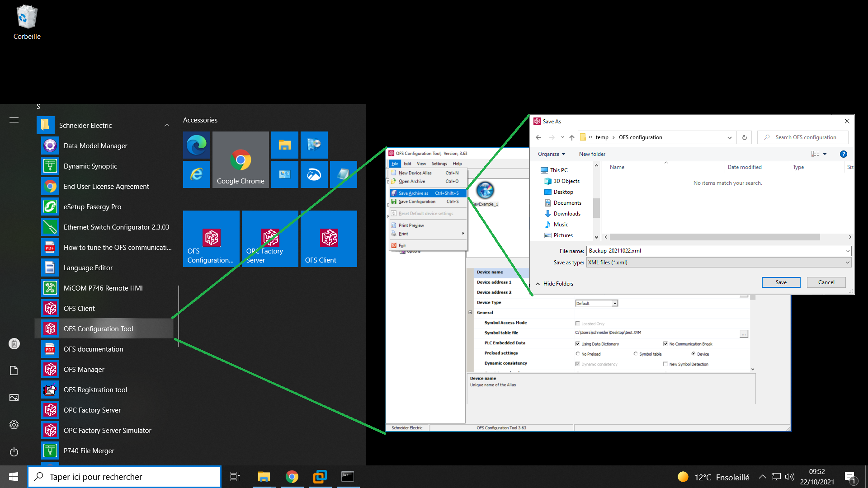The height and width of the screenshot is (488, 868).
Task: Toggle the Located Only checkbox
Action: click(x=577, y=324)
